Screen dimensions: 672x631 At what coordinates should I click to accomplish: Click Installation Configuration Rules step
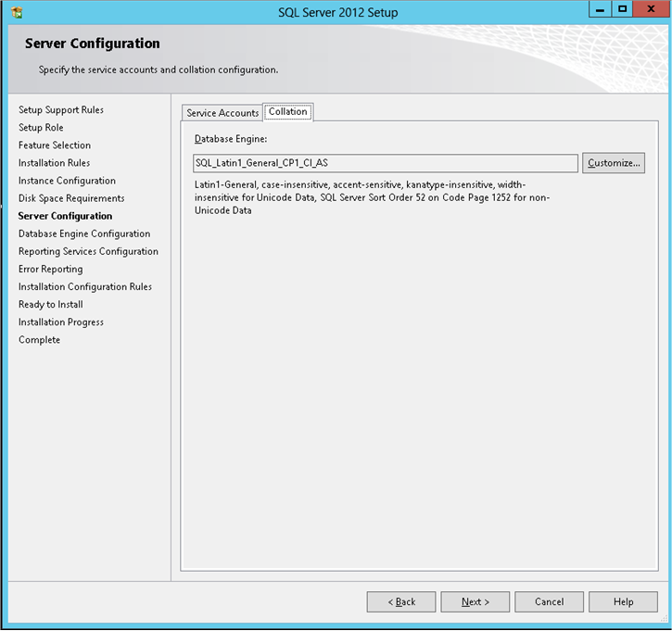pos(85,286)
